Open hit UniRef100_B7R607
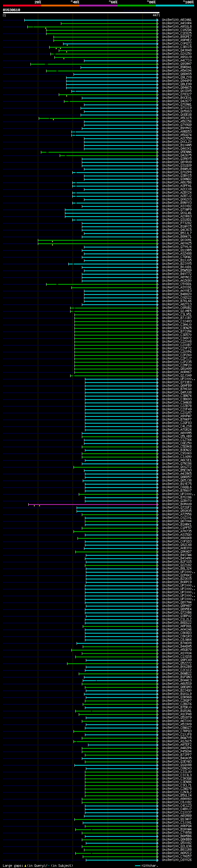197x868 pixels. pos(176,491)
